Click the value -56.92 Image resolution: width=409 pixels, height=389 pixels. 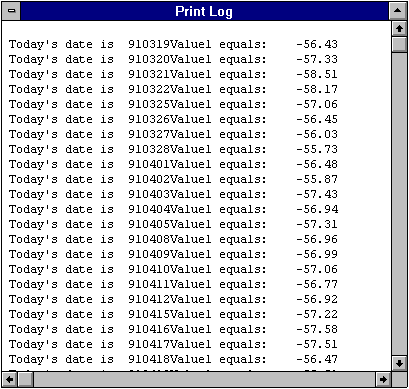tap(317, 299)
